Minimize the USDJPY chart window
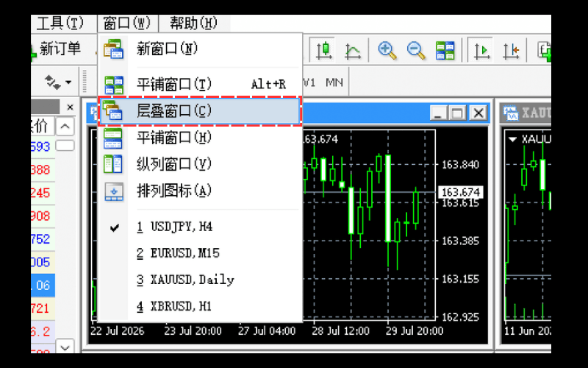The image size is (588, 368). point(438,113)
